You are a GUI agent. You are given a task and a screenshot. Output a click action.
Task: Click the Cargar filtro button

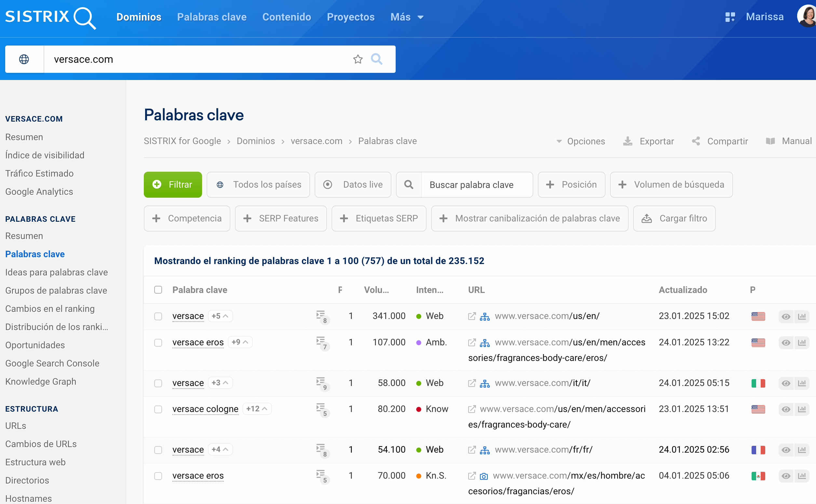pos(674,218)
